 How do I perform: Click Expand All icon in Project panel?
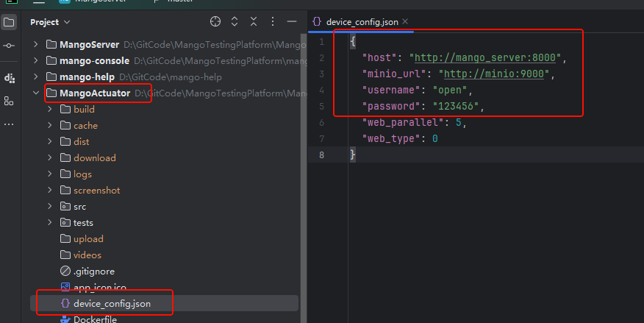[235, 22]
